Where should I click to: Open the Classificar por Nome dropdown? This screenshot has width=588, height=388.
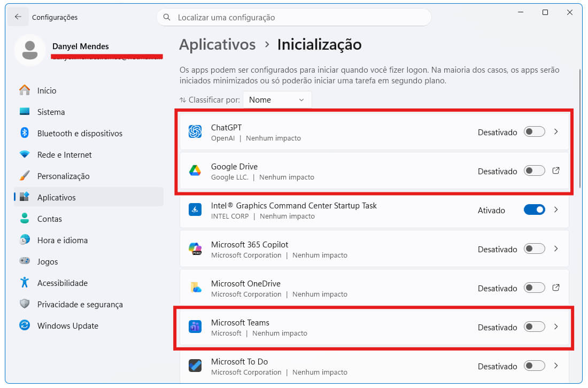[x=277, y=100]
